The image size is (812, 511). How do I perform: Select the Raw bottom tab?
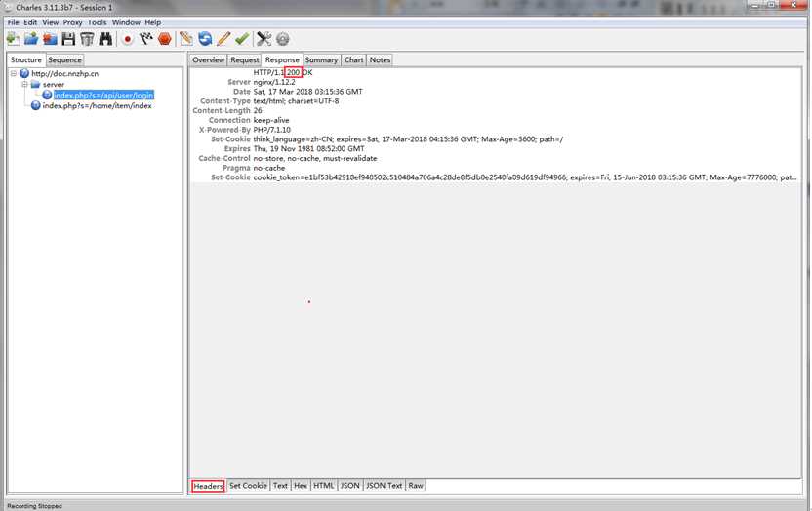tap(416, 486)
